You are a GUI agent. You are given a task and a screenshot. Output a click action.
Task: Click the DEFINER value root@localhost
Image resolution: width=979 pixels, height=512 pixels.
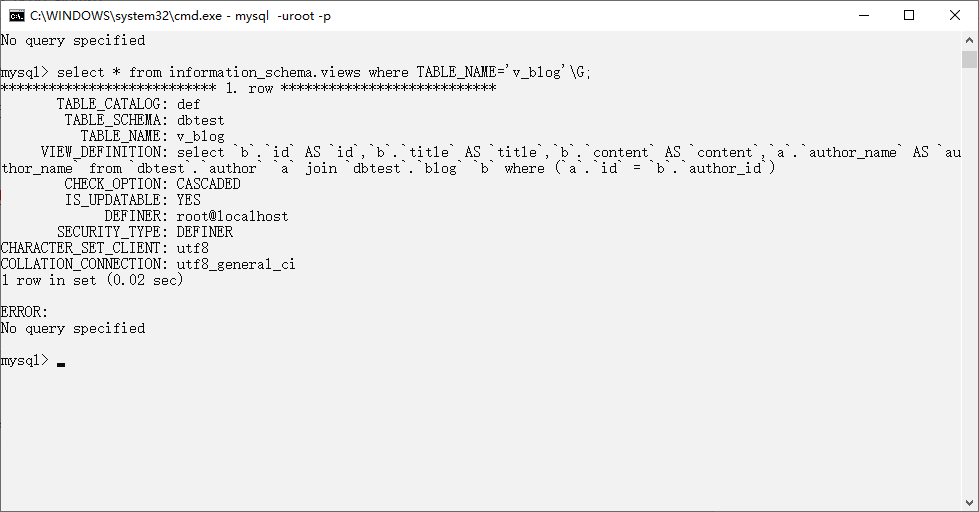(232, 217)
